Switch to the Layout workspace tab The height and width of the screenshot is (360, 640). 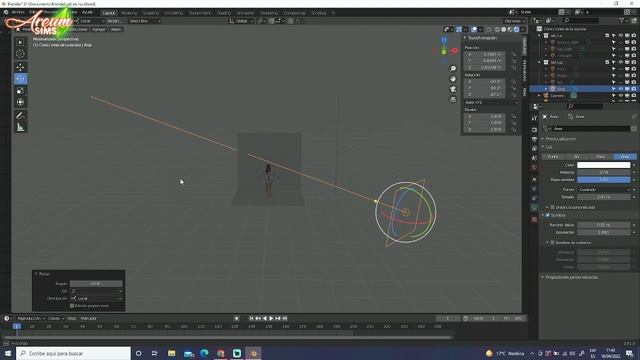click(109, 13)
